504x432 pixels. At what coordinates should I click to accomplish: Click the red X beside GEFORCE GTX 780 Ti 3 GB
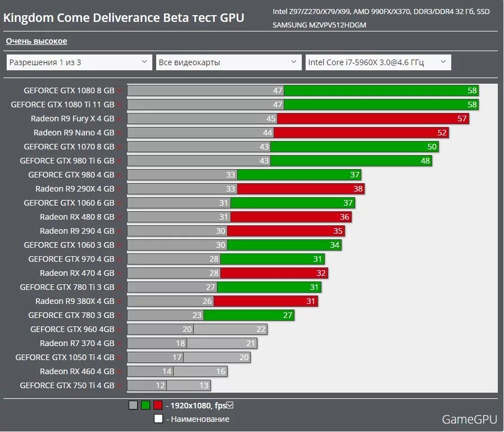[120, 288]
